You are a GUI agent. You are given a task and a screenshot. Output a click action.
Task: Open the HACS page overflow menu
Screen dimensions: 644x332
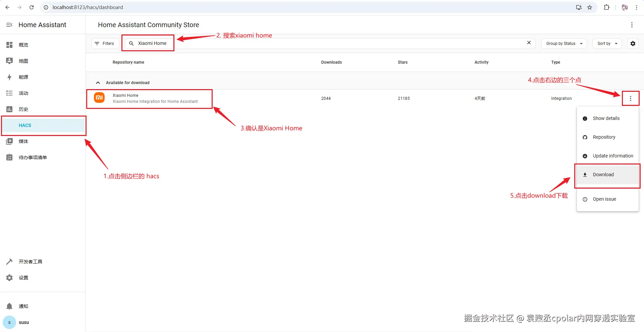tap(632, 25)
